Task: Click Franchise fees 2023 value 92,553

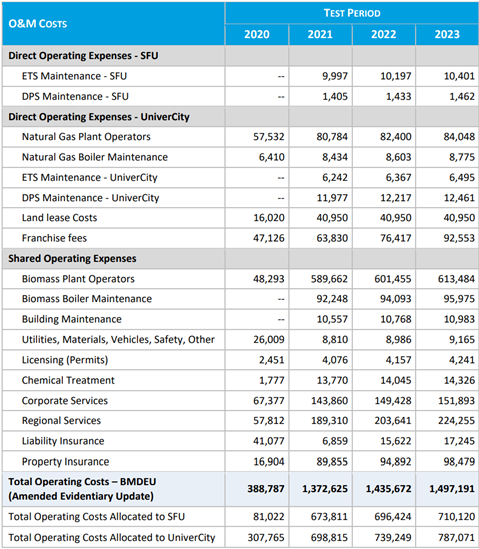Action: (459, 238)
